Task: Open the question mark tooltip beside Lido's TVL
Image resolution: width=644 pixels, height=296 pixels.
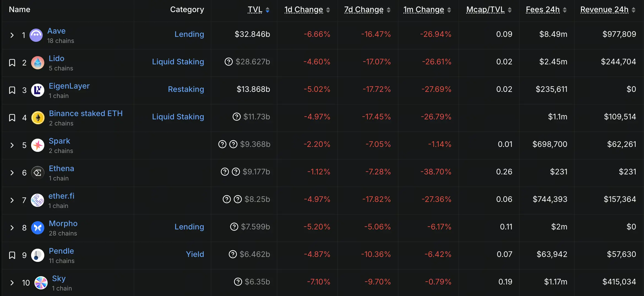Action: coord(228,62)
